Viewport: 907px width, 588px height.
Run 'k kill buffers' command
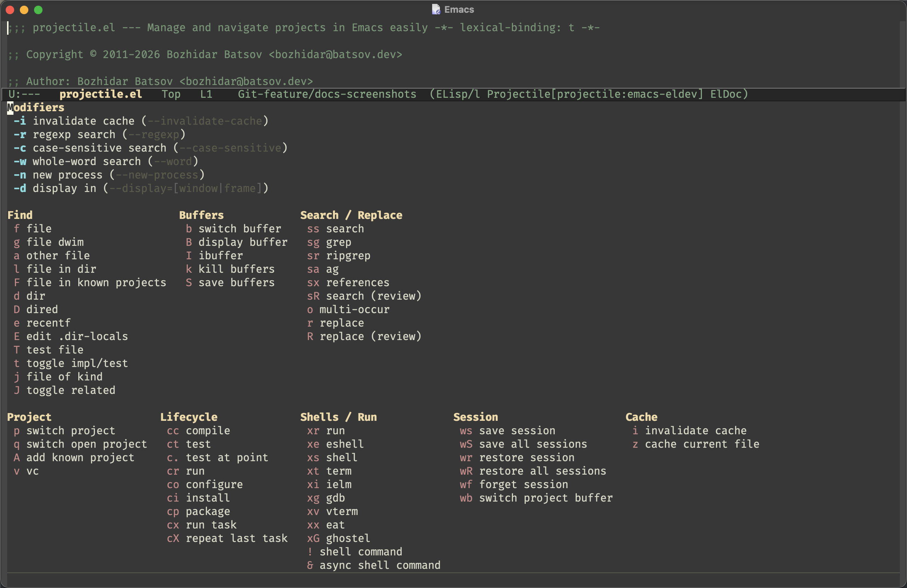230,269
